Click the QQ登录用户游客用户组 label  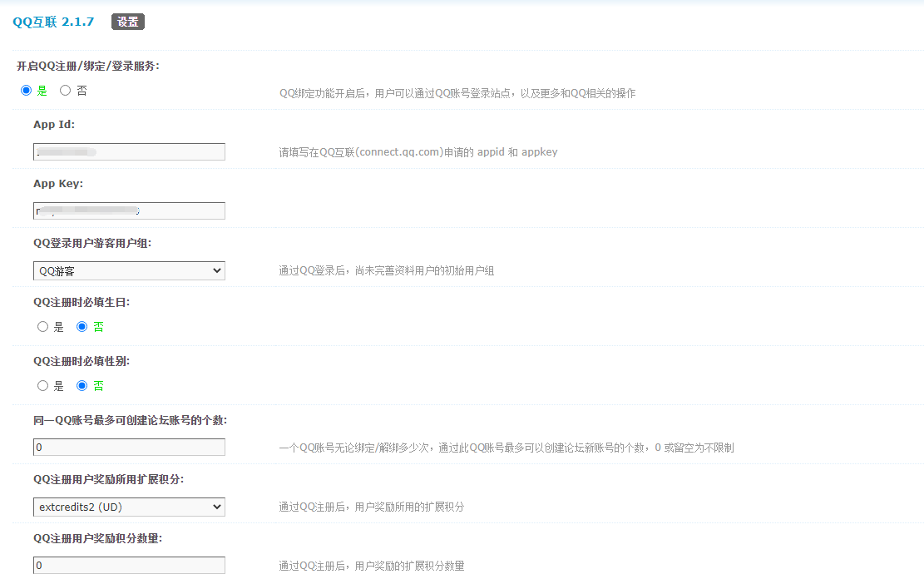pyautogui.click(x=92, y=243)
